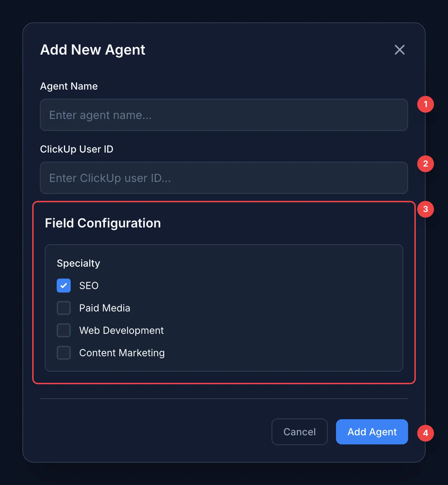Click the Content Marketing label text
Viewport: 448px width, 485px height.
(122, 353)
